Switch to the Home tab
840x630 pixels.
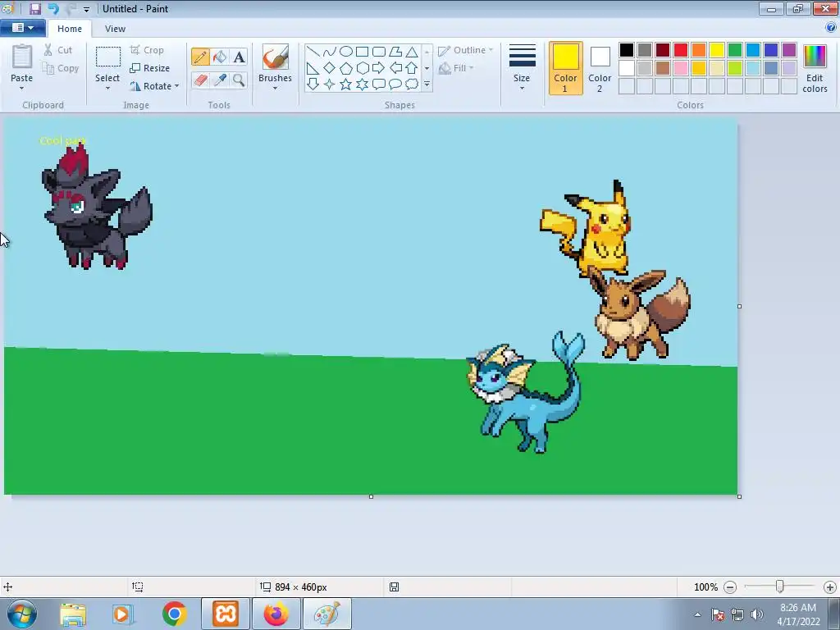70,29
